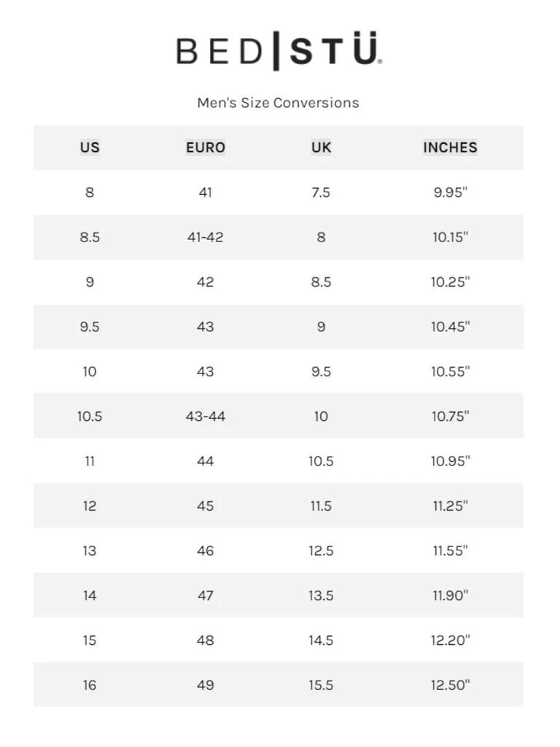The width and height of the screenshot is (560, 747).
Task: Click the EURO column header
Action: coord(205,147)
